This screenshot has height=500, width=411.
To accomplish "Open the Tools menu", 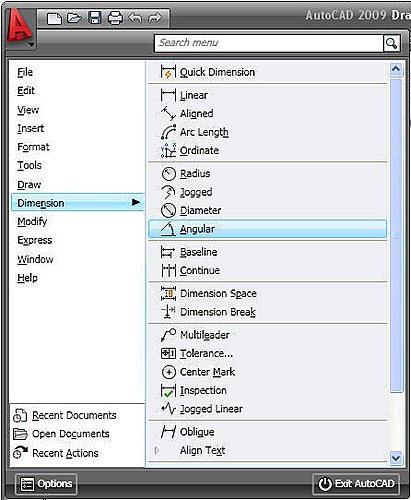I will (x=29, y=165).
